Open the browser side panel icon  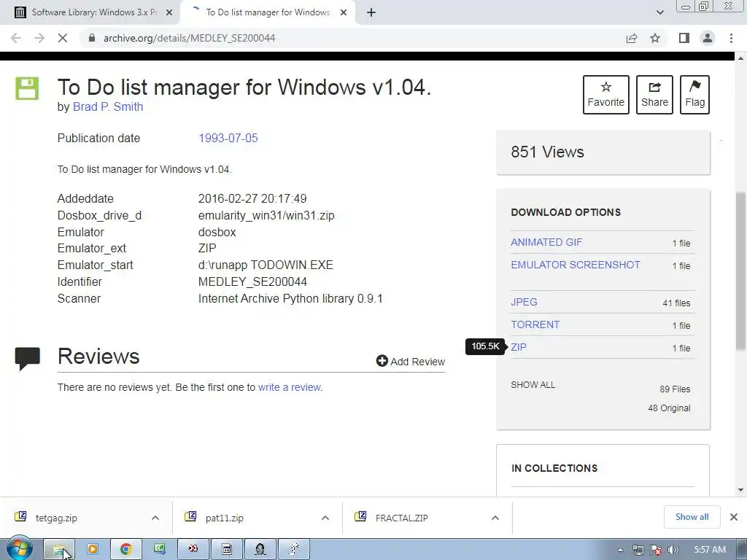coord(684,38)
